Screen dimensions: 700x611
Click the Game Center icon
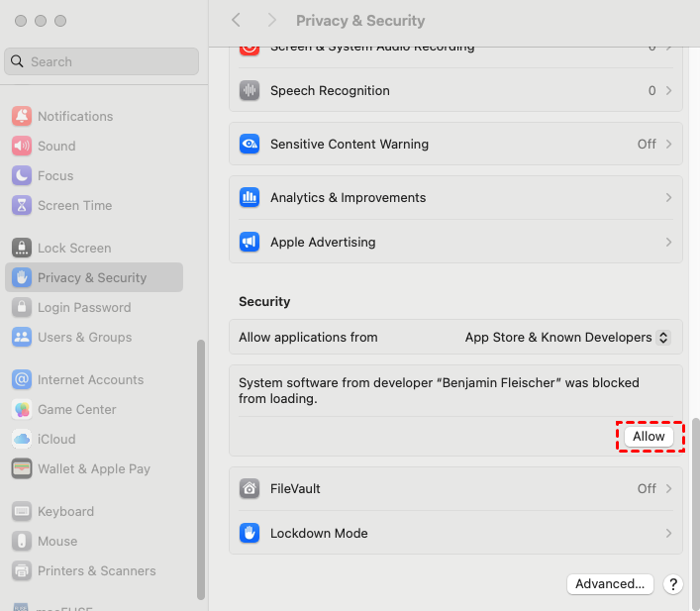(x=22, y=409)
